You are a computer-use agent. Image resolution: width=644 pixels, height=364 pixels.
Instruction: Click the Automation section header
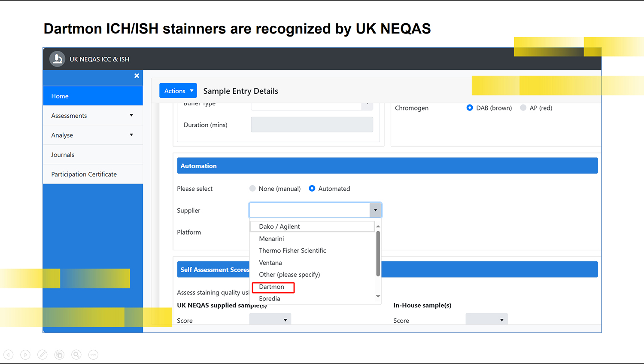coord(387,165)
